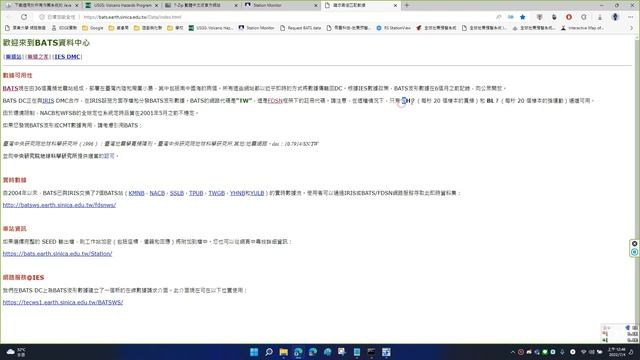
Task: Show hidden system tray icons chevron
Action: 513,352
